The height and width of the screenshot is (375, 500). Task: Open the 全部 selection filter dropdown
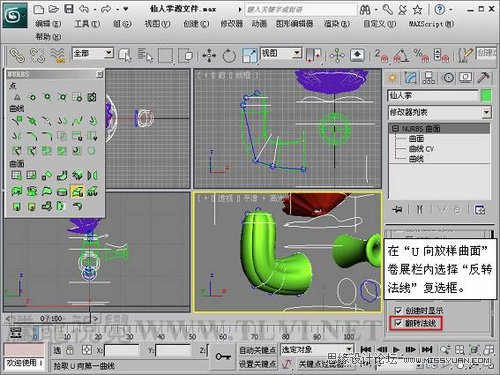(x=109, y=53)
